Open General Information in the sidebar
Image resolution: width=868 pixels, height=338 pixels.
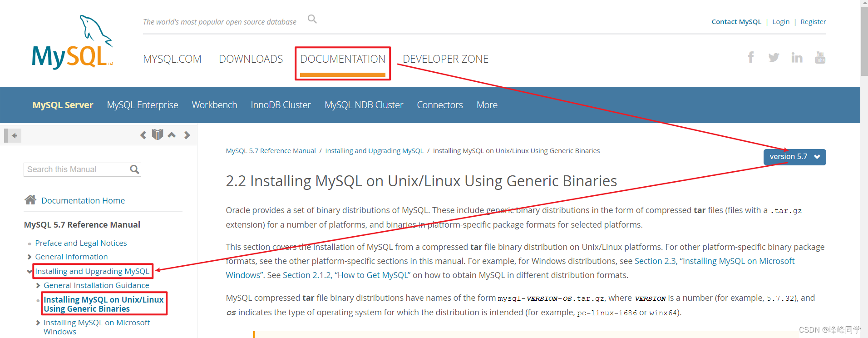point(71,257)
